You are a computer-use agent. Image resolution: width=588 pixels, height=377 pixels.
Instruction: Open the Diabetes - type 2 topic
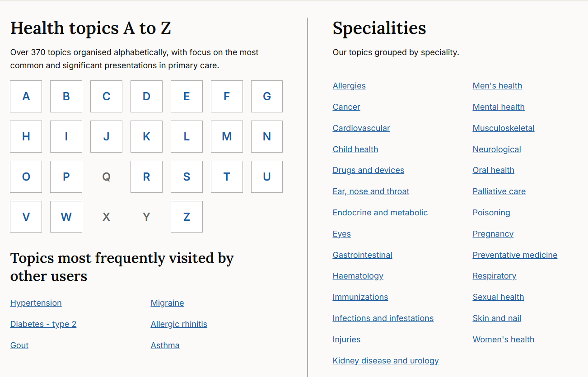pyautogui.click(x=43, y=324)
